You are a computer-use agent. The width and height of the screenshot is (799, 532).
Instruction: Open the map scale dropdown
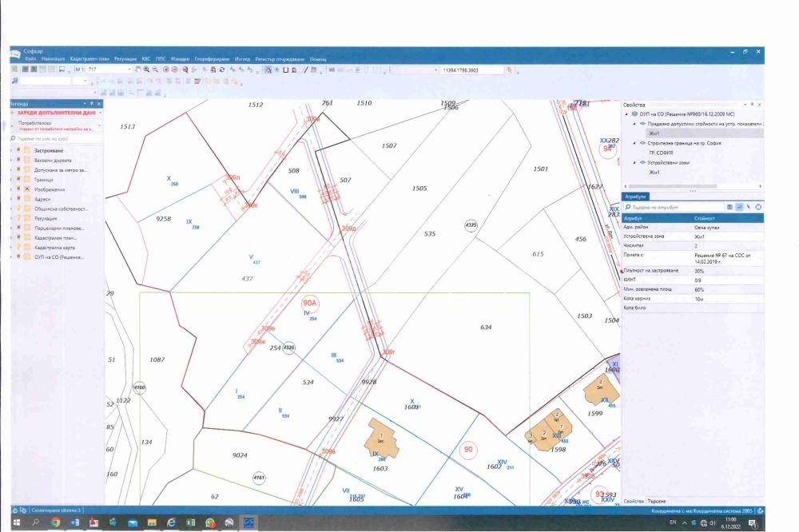pyautogui.click(x=130, y=69)
